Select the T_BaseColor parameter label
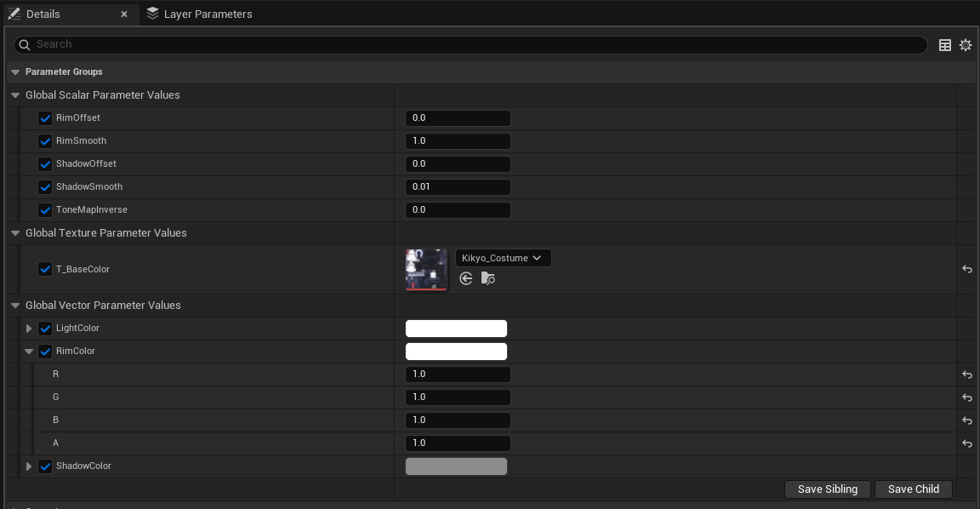Image resolution: width=980 pixels, height=509 pixels. pos(83,269)
